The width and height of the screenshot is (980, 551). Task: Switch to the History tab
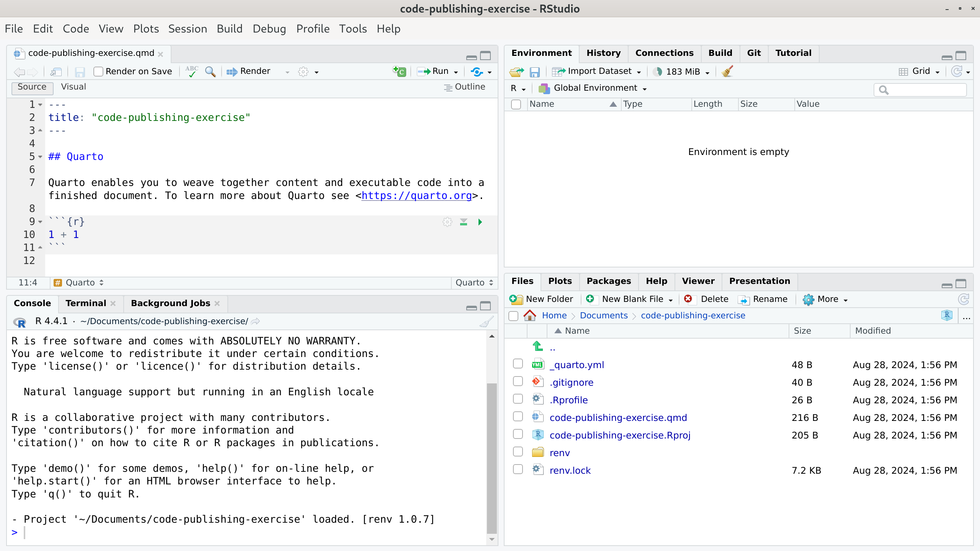click(604, 53)
